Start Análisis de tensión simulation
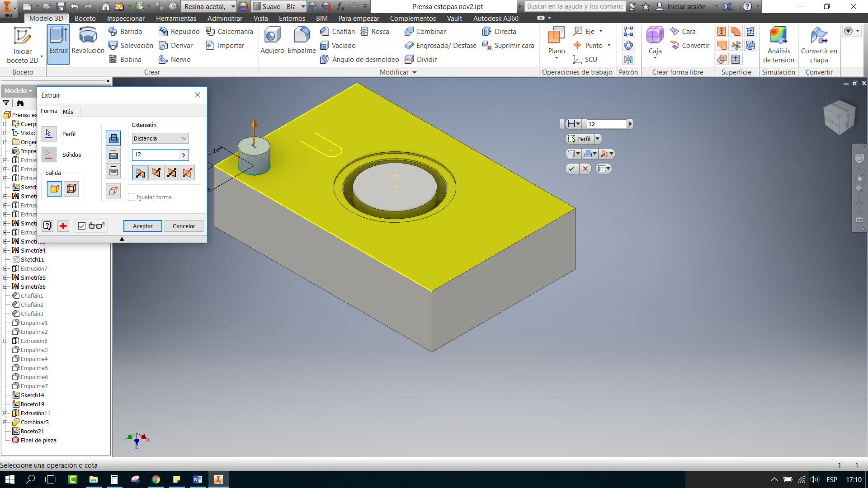 (x=778, y=36)
